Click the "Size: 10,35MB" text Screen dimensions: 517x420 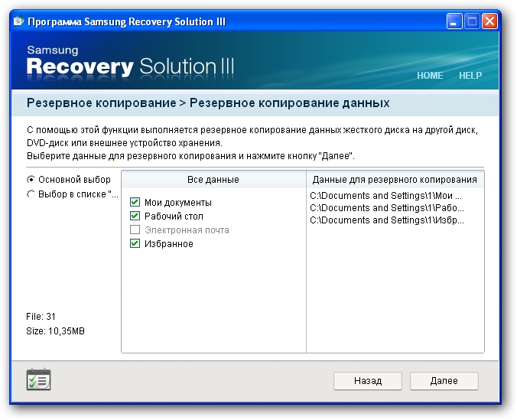pos(55,331)
